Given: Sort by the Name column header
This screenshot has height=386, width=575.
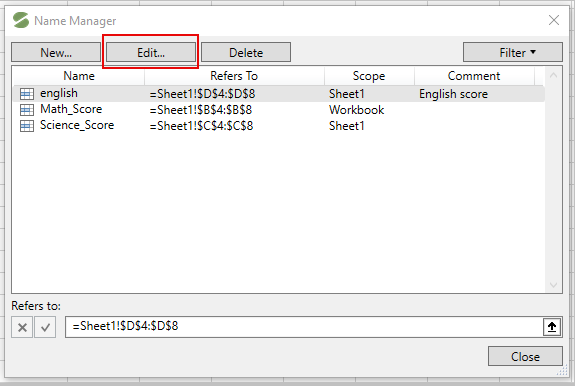Looking at the screenshot, I should click(78, 76).
